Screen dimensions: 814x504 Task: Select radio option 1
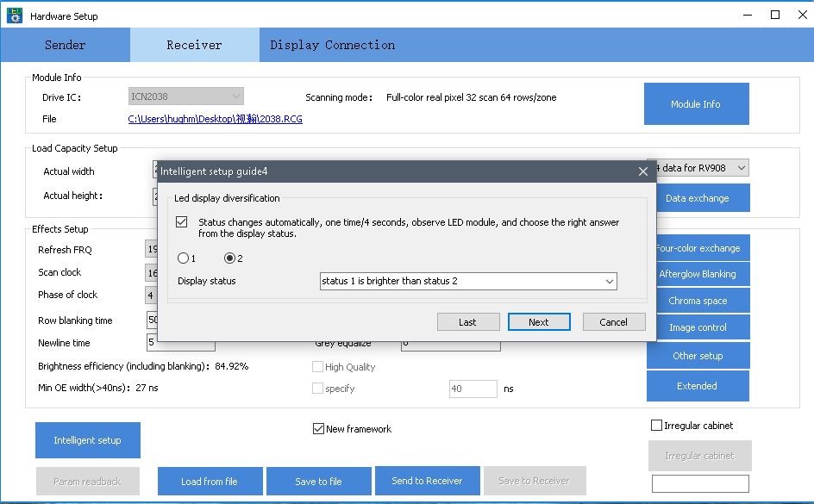pyautogui.click(x=183, y=258)
